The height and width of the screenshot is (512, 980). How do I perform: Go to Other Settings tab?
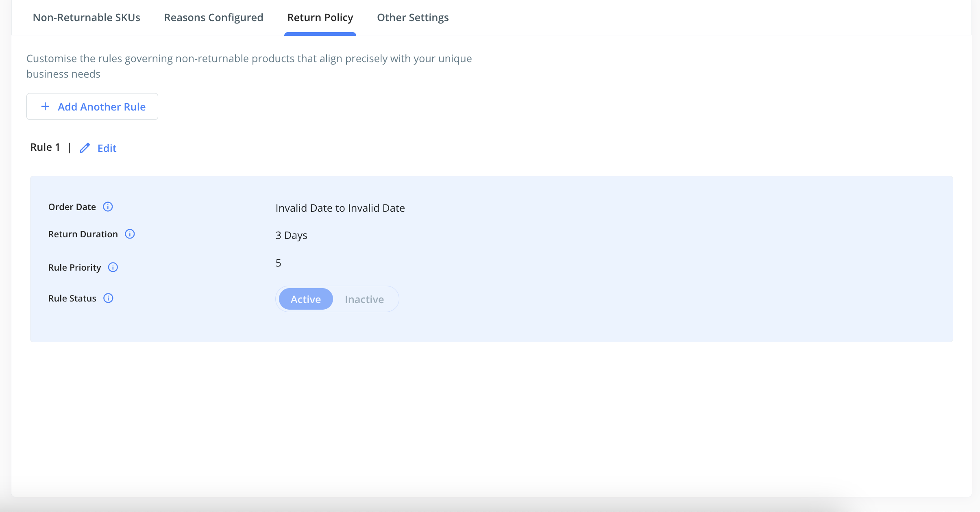coord(413,17)
